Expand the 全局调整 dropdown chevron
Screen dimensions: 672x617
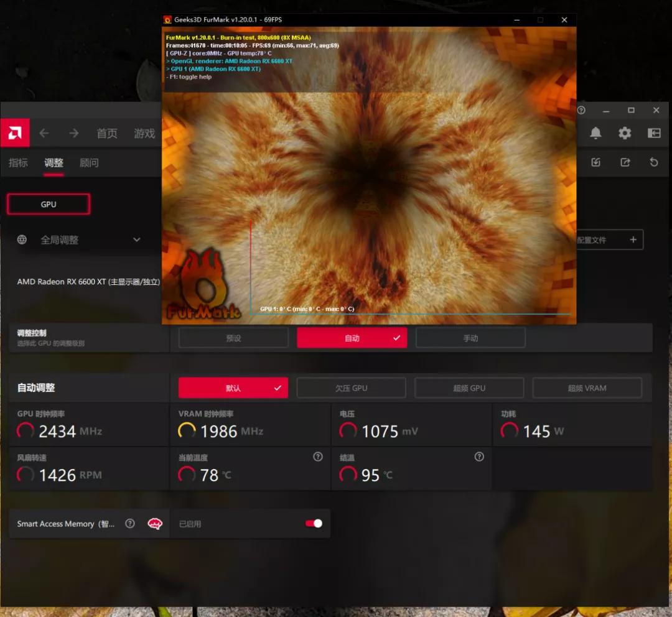point(137,239)
